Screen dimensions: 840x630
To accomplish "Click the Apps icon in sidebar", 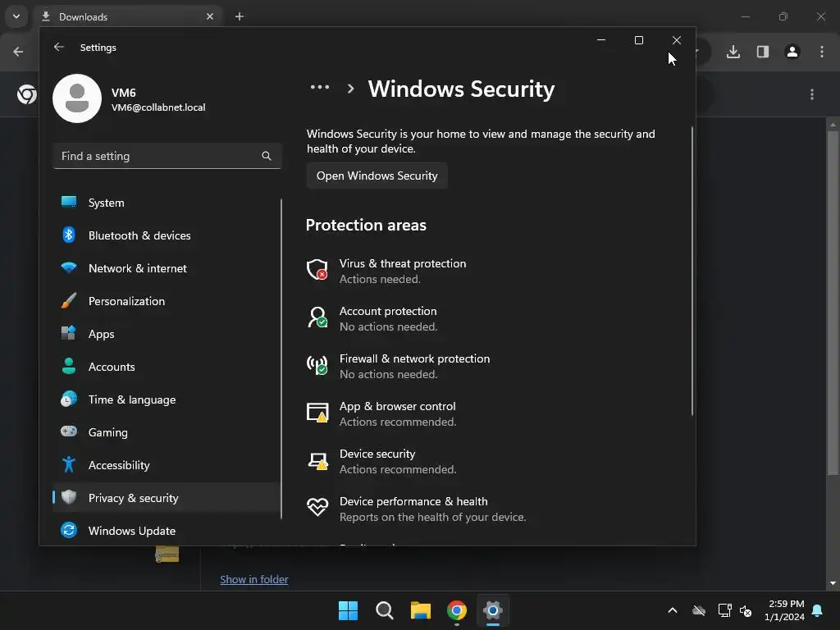I will point(69,333).
